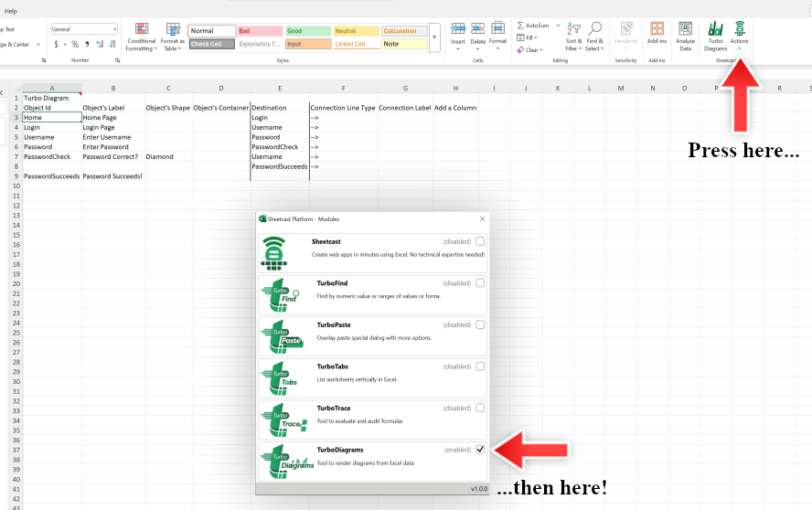812x510 pixels.
Task: Click the TurboDiagrams module logo
Action: tap(287, 462)
